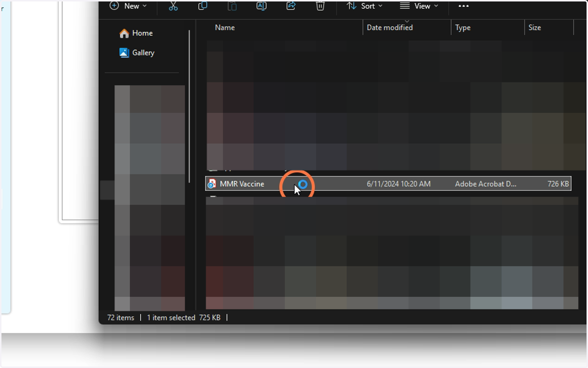Viewport: 588px width, 368px height.
Task: Open the View layout dropdown
Action: click(x=419, y=6)
